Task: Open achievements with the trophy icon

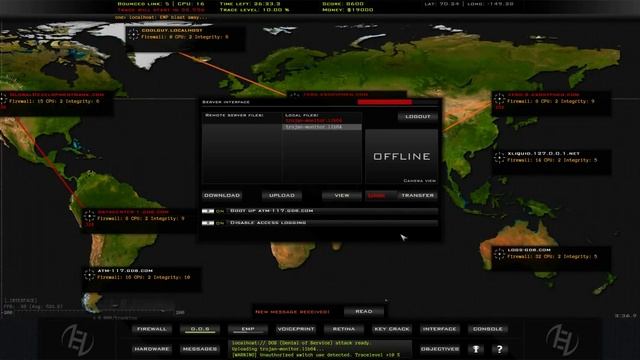Action: click(x=476, y=349)
